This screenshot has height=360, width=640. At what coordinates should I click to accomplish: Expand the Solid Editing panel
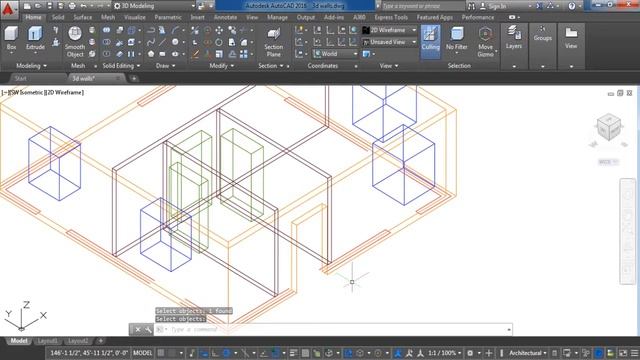[x=121, y=66]
